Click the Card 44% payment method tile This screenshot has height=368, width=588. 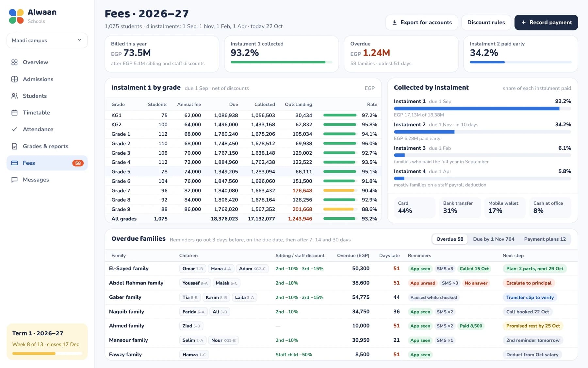click(x=415, y=207)
